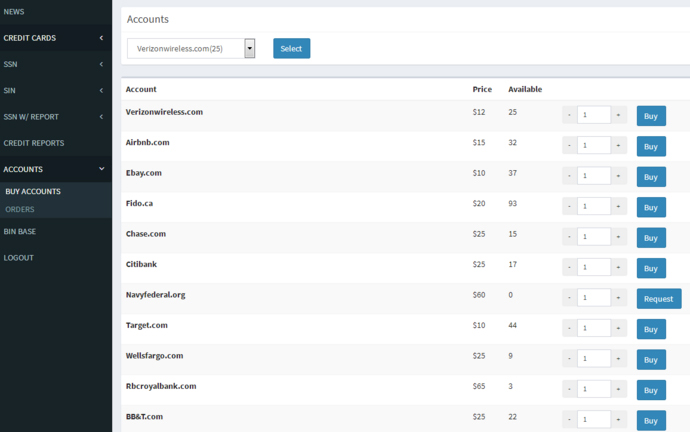Click the Buy button for Citibank
This screenshot has width=690, height=432.
coord(651,268)
